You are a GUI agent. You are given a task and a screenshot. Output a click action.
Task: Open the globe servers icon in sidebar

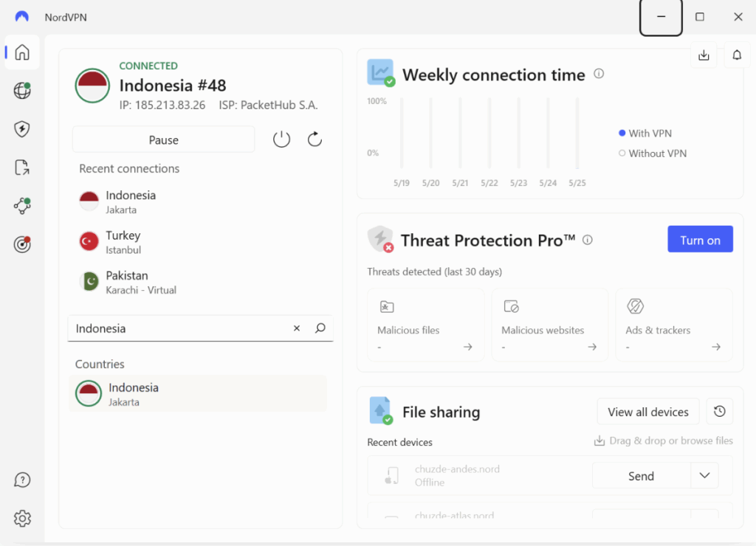click(22, 90)
